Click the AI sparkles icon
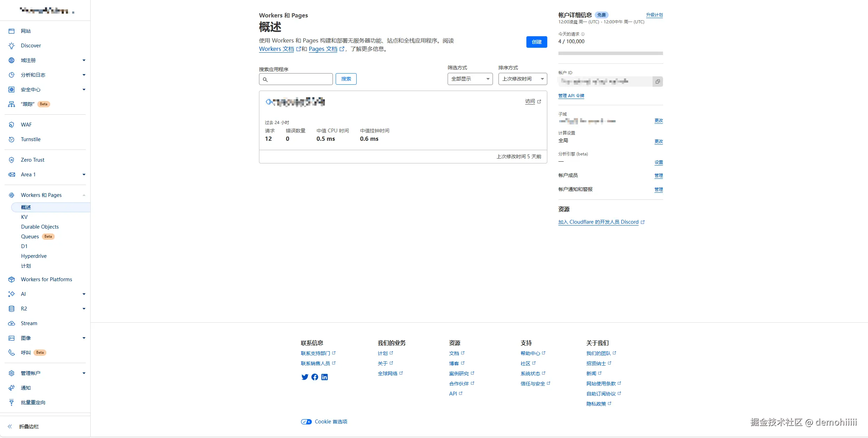Image resolution: width=868 pixels, height=438 pixels. click(12, 294)
